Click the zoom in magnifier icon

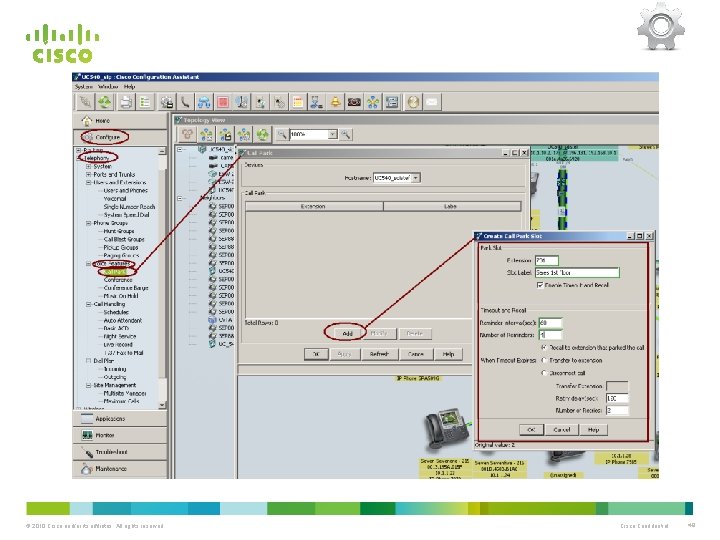click(346, 135)
